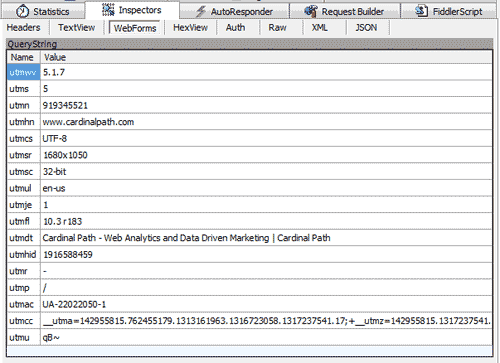Select the utmr name cell
500x363 pixels.
coord(24,271)
